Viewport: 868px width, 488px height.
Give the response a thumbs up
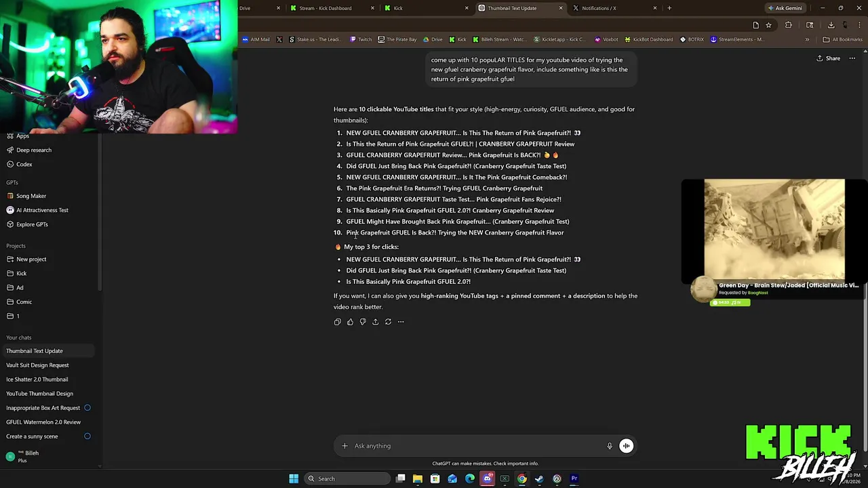[350, 322]
